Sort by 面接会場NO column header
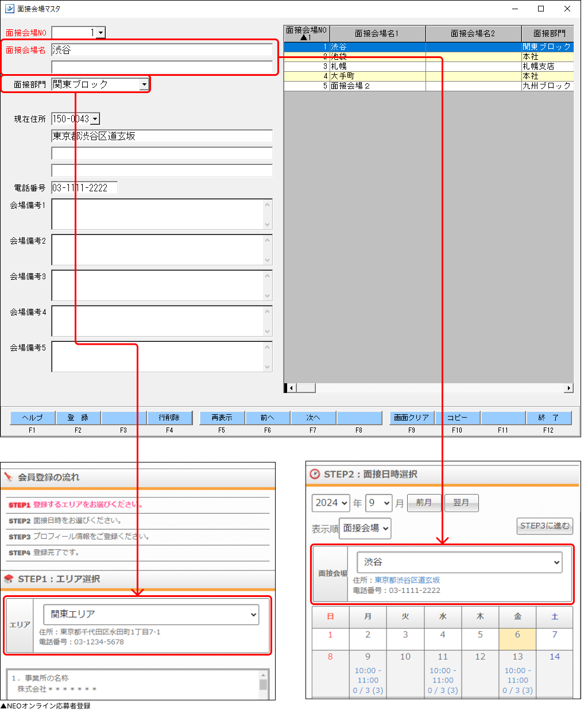Image resolution: width=588 pixels, height=713 pixels. click(x=306, y=33)
